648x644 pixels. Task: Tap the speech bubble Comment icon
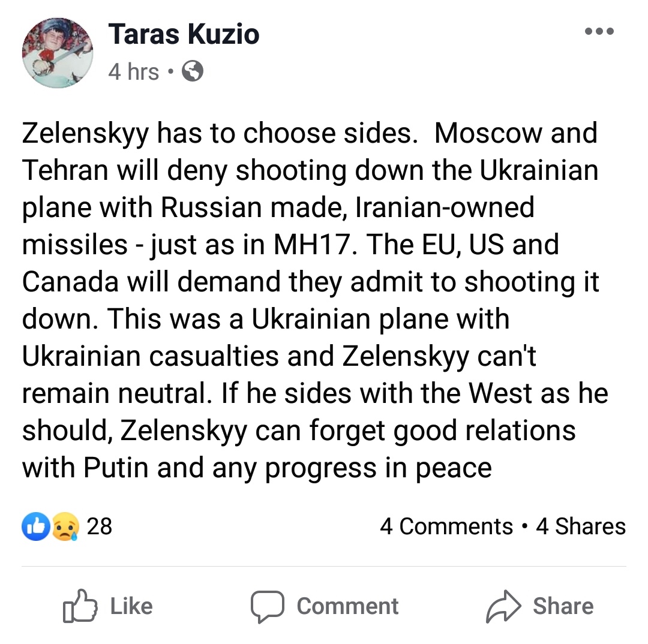[x=266, y=606]
